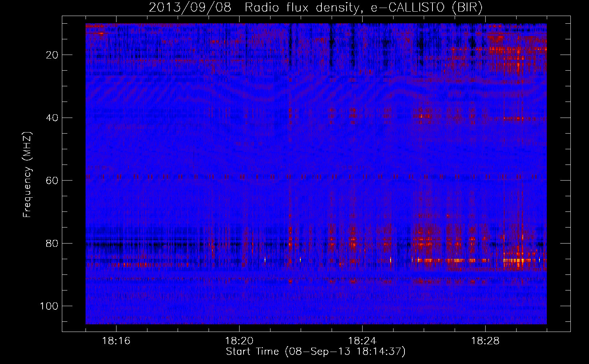Click the frequency tick label "40"

point(52,118)
